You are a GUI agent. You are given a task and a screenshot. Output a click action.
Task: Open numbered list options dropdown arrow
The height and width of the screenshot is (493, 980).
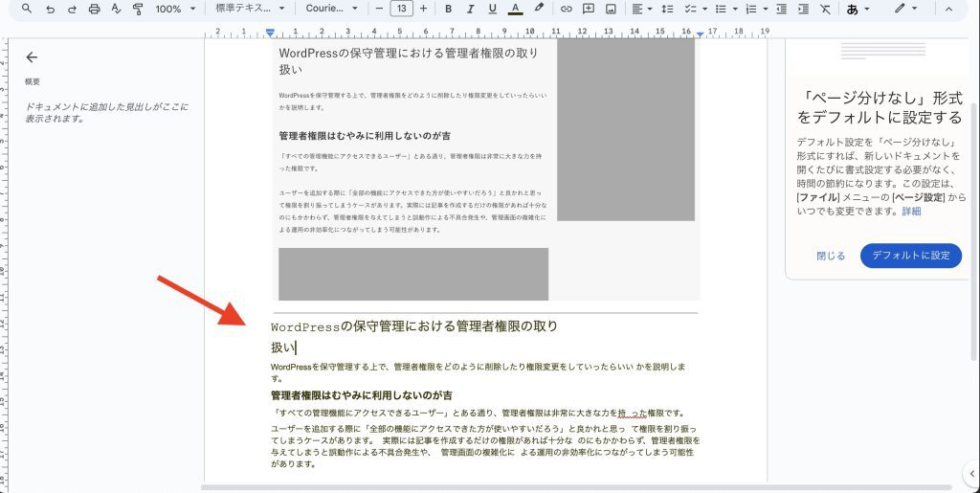[766, 9]
